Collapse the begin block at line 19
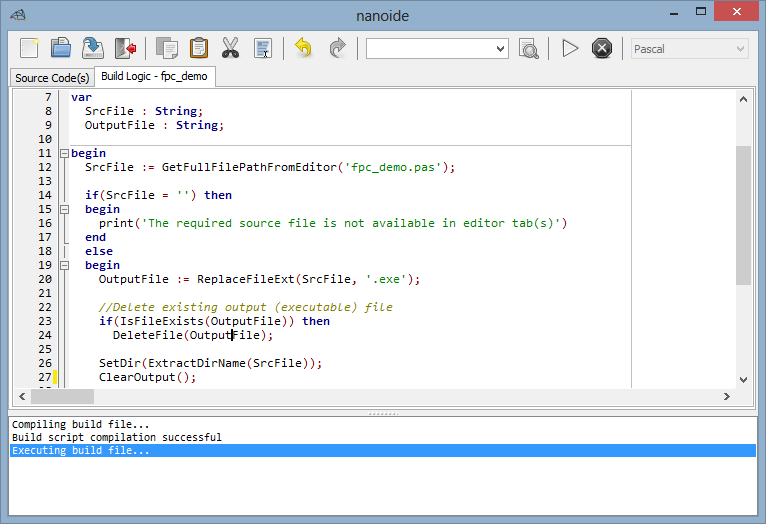The image size is (768, 524). pyautogui.click(x=64, y=266)
